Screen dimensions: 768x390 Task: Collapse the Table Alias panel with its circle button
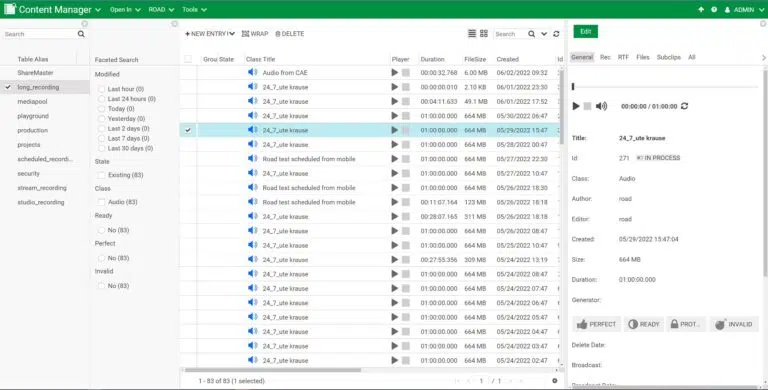(x=84, y=24)
